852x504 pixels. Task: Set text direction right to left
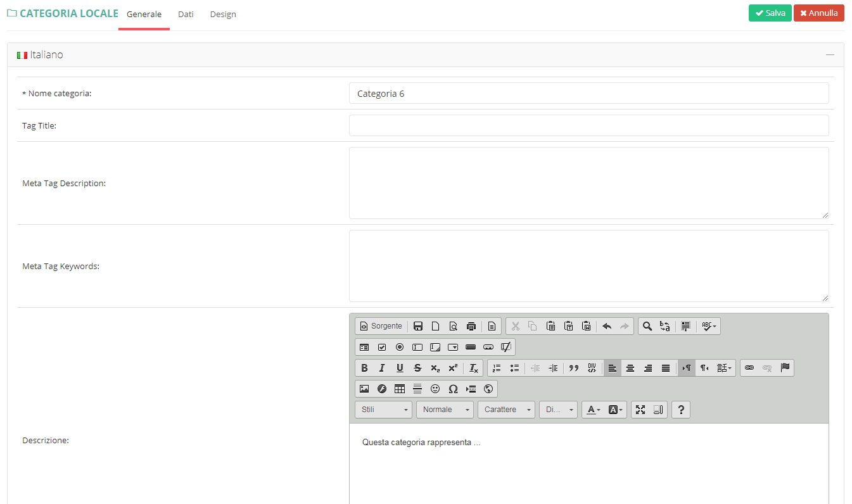pyautogui.click(x=704, y=368)
